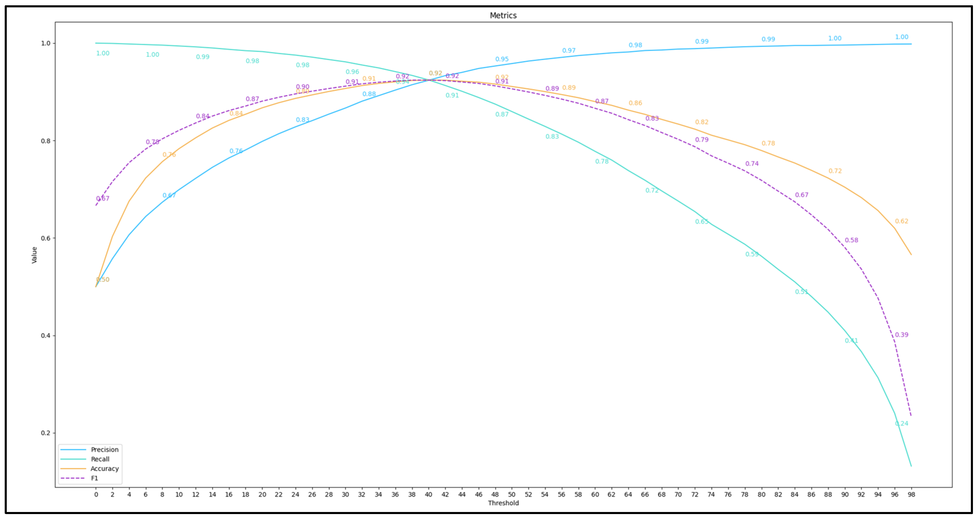Image resolution: width=980 pixels, height=522 pixels.
Task: Click the 0.50 label at threshold zero
Action: 103,280
